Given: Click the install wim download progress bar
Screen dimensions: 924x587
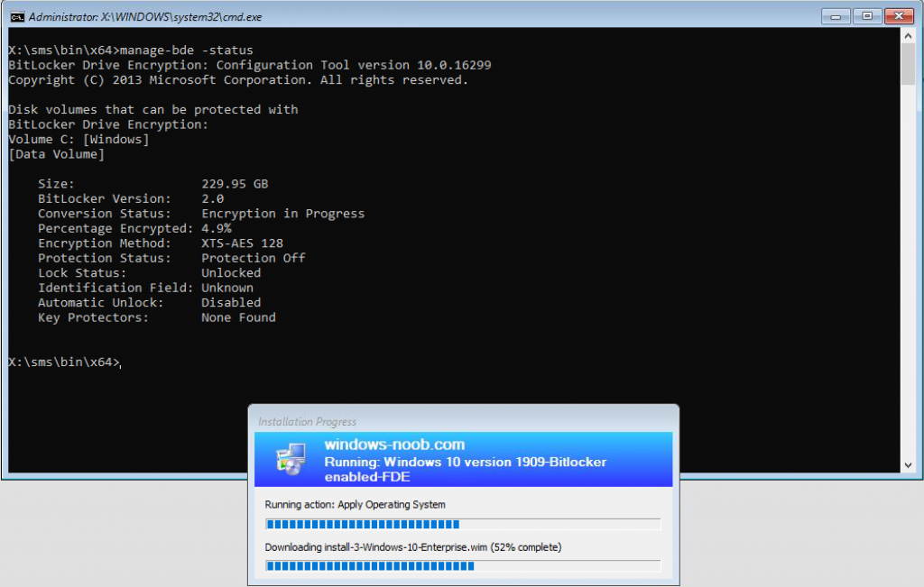Looking at the screenshot, I should tap(462, 566).
